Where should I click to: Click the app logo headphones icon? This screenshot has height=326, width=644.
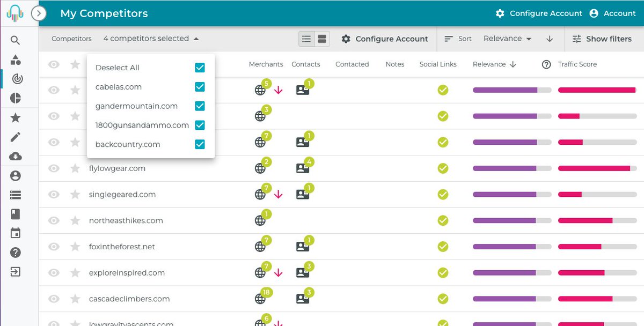click(x=16, y=13)
